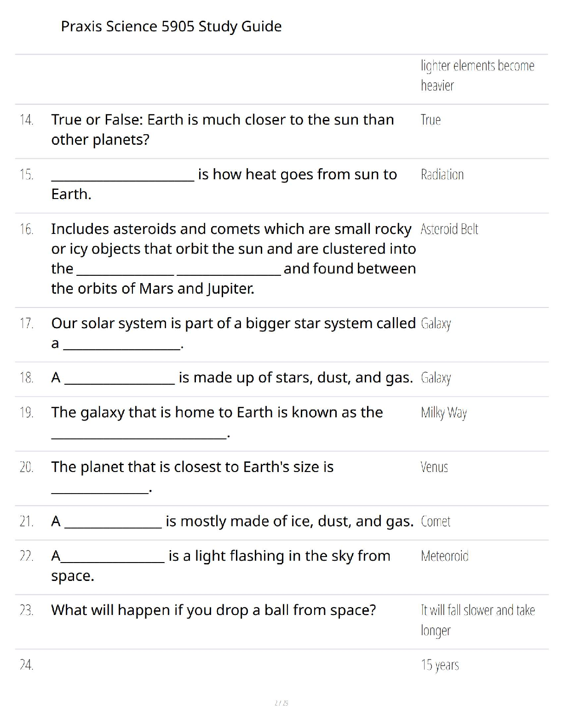Click the Galaxy answer beside question 17
Viewport: 563px width, 728px height.
(x=436, y=324)
